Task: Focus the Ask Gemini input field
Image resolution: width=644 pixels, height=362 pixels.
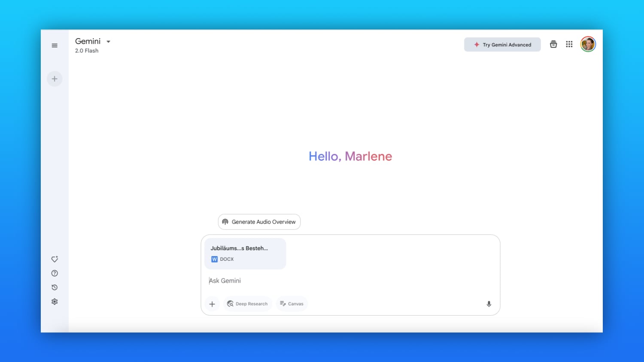Action: click(x=343, y=281)
